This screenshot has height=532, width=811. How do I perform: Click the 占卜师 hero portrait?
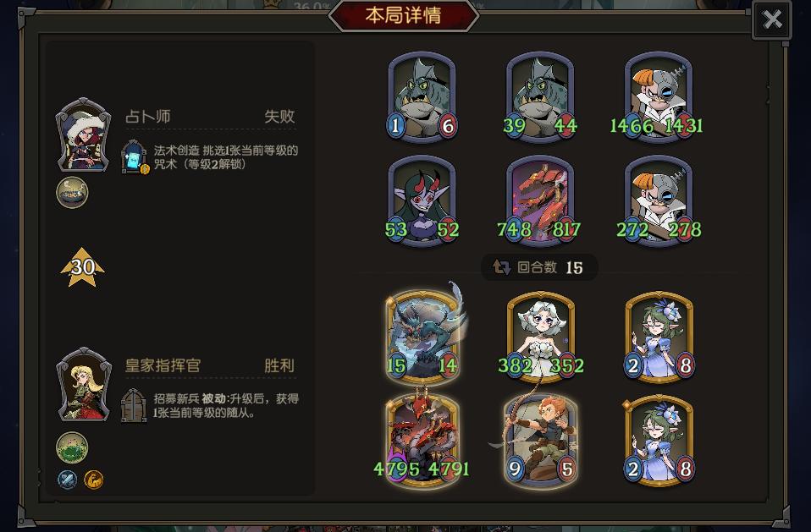pos(83,134)
